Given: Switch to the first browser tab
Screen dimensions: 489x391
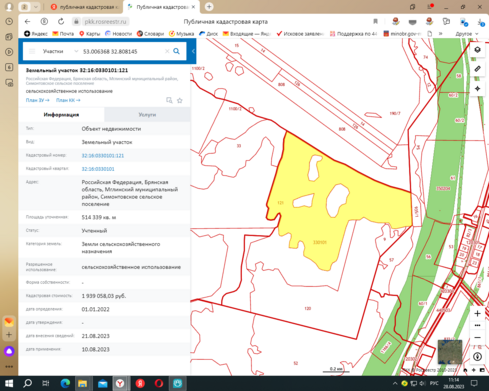Looking at the screenshot, I should tap(86, 7).
